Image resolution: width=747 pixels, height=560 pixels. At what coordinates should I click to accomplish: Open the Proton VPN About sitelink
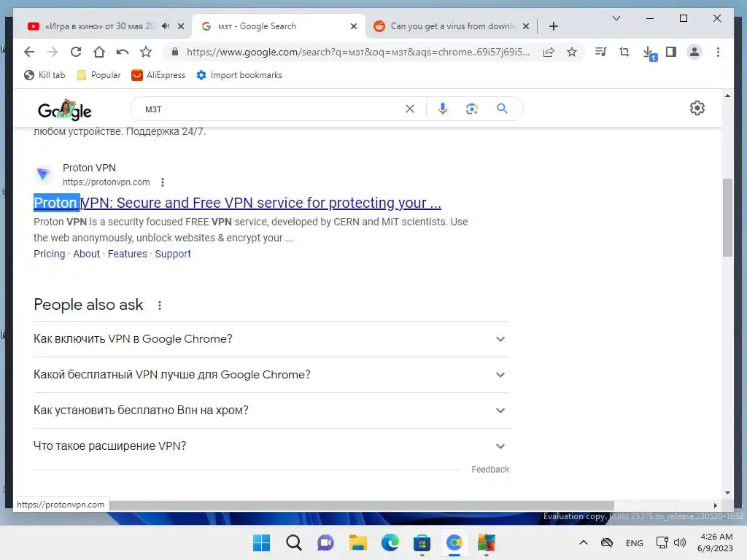pyautogui.click(x=86, y=254)
